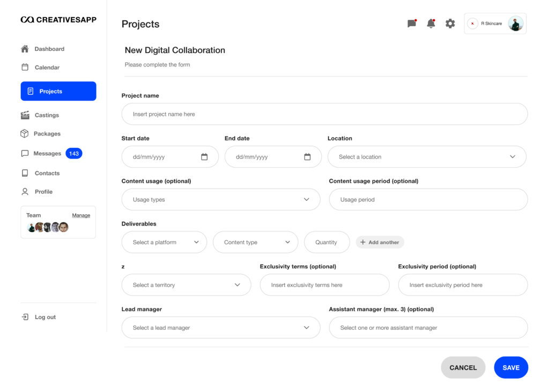The width and height of the screenshot is (549, 392).
Task: Click the Lead manager chevron arrow
Action: coord(307,328)
